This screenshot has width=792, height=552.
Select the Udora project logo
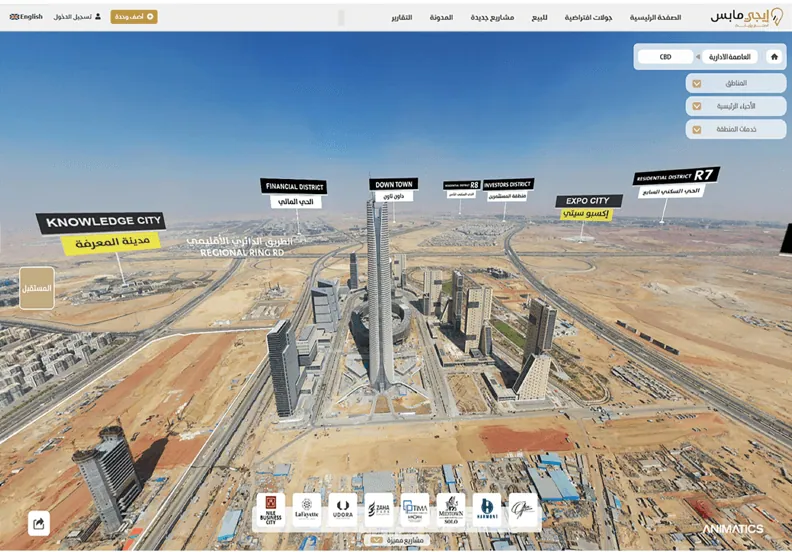point(342,510)
